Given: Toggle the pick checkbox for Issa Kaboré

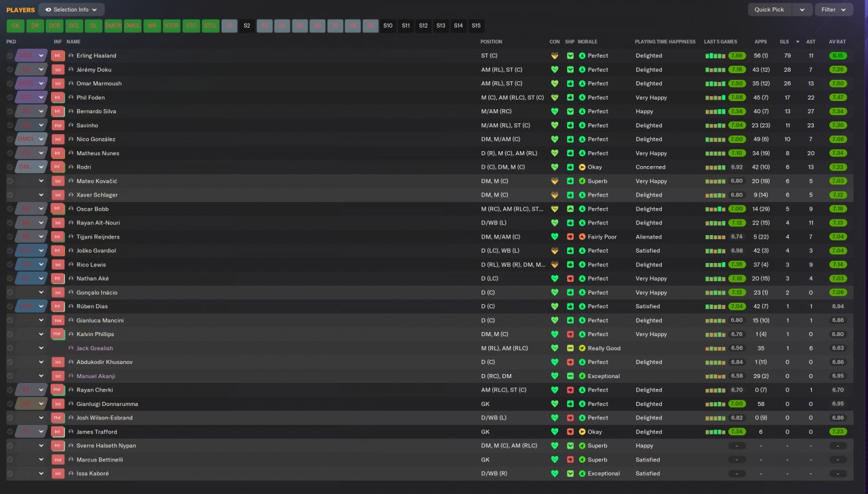Looking at the screenshot, I should coord(10,474).
